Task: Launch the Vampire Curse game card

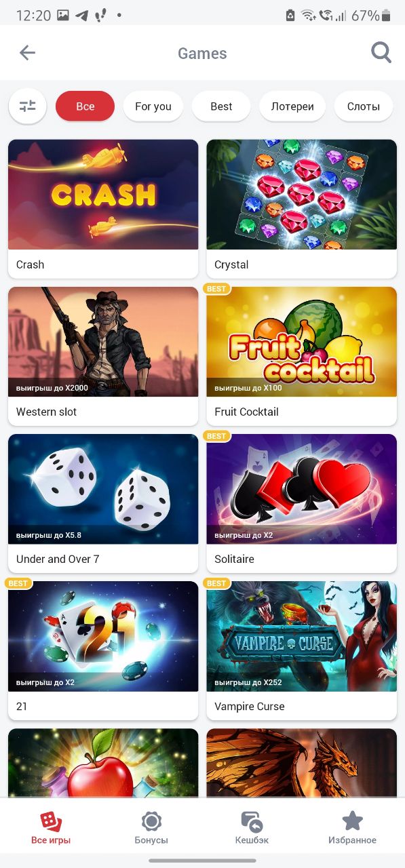Action: [x=301, y=650]
